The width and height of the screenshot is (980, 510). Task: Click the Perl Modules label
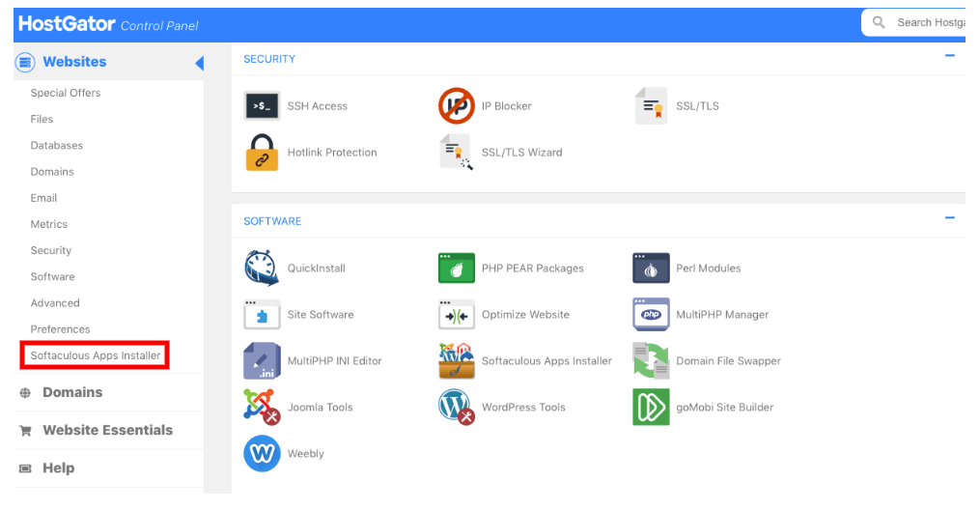coord(709,269)
